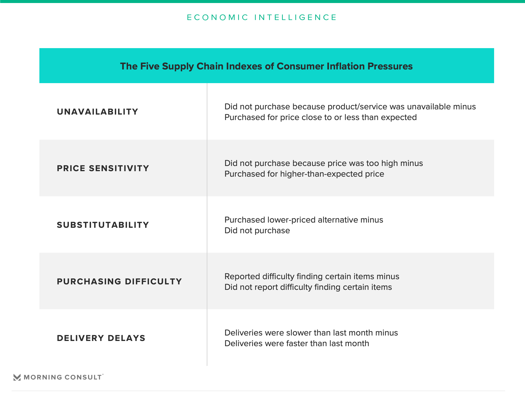Select the Delivery Delays row label
The image size is (525, 420).
[x=101, y=338]
